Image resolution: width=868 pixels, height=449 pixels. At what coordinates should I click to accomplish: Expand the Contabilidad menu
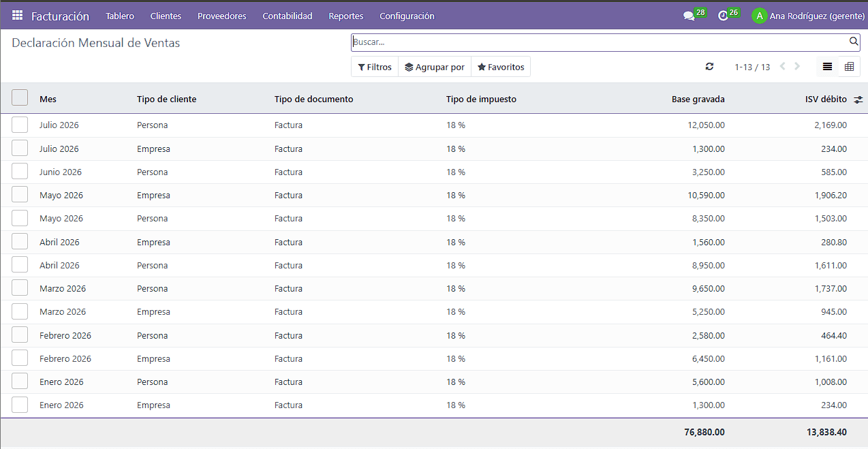coord(288,16)
